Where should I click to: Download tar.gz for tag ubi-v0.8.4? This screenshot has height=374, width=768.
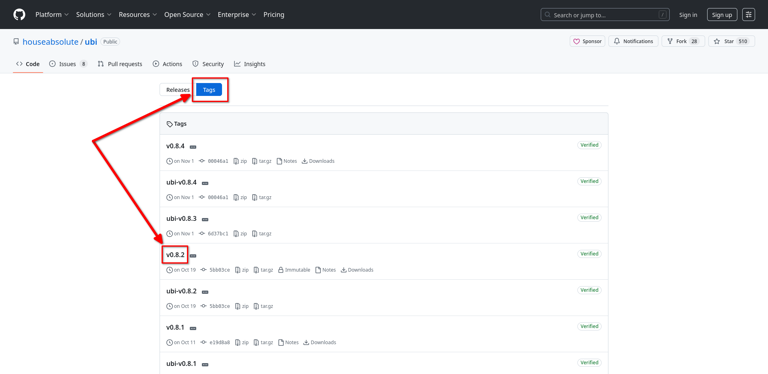(x=262, y=197)
